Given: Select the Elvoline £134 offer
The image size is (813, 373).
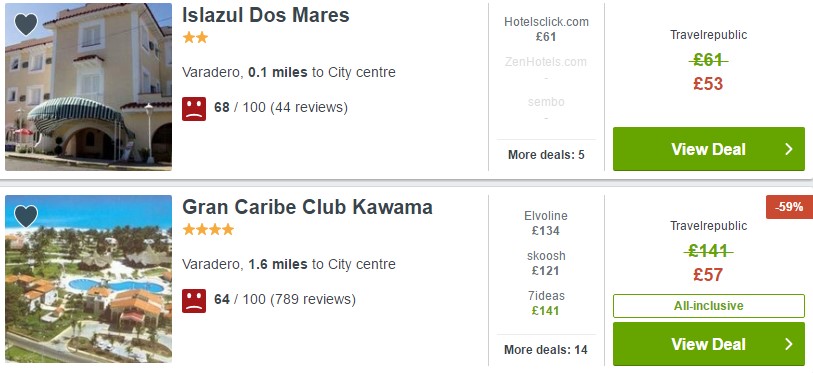Looking at the screenshot, I should pos(546,223).
